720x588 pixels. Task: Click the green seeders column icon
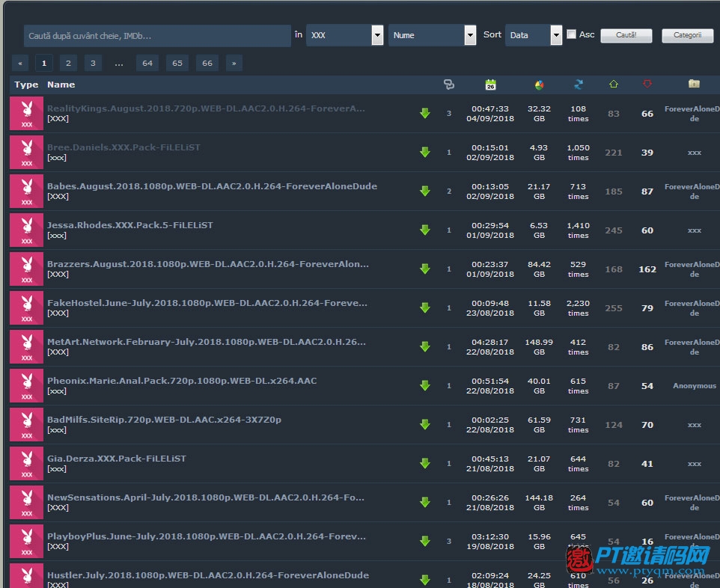[614, 84]
